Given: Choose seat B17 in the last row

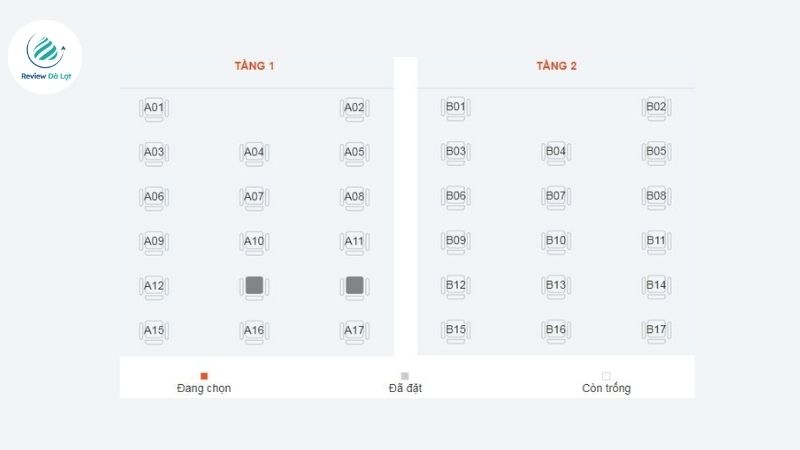Looking at the screenshot, I should 656,332.
